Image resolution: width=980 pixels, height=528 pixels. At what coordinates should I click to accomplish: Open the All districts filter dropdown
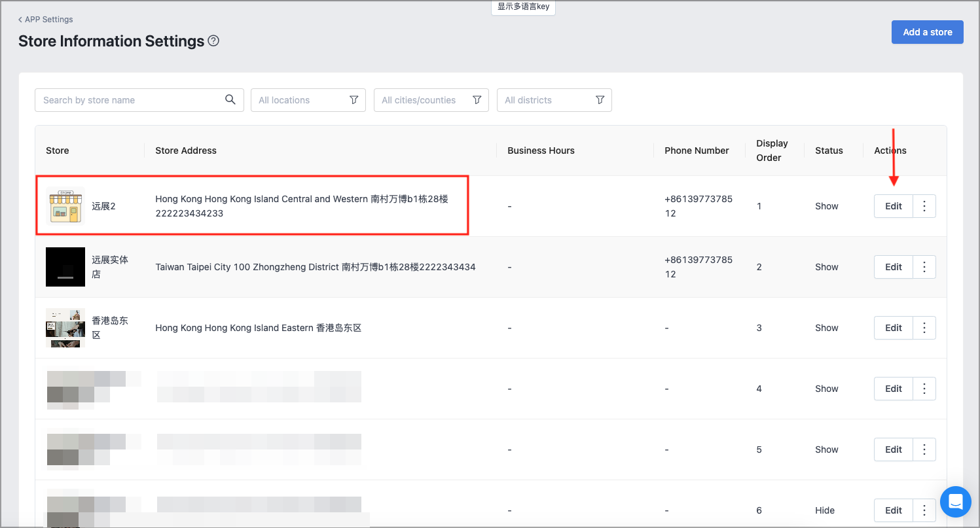[554, 100]
